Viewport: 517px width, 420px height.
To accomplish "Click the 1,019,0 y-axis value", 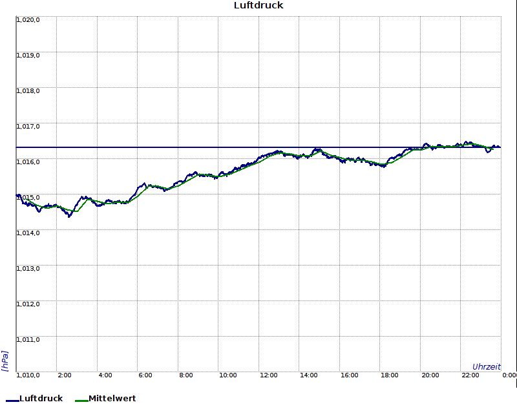I will point(28,56).
